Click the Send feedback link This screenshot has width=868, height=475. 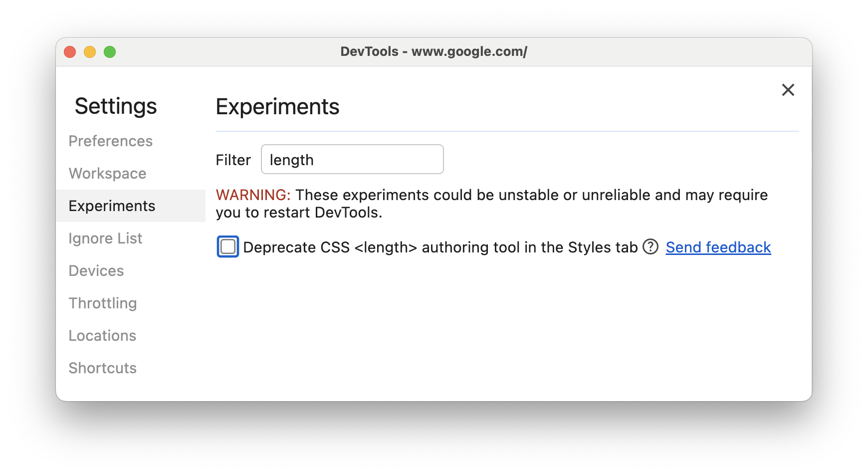pyautogui.click(x=718, y=247)
